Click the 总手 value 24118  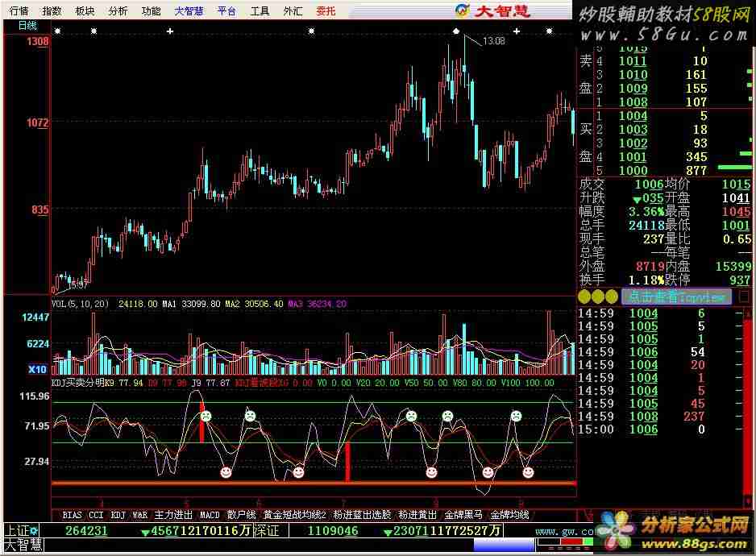point(646,225)
